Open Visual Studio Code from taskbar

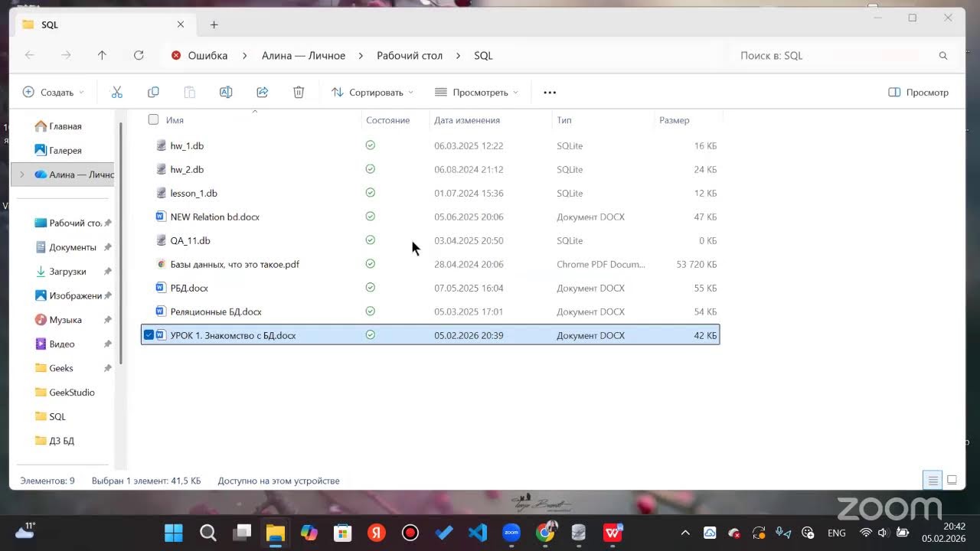pos(478,533)
